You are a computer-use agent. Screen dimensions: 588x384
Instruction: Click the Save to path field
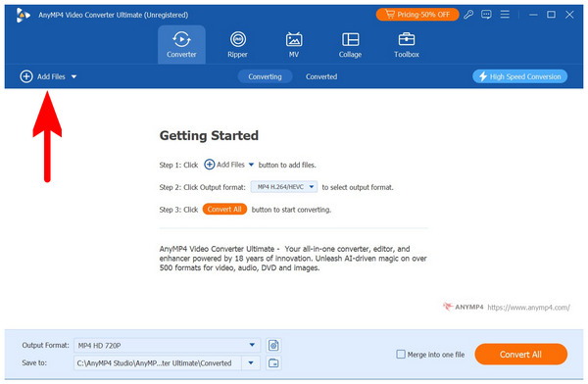[x=158, y=363]
